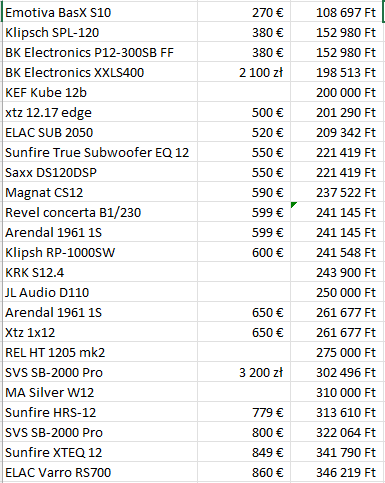
Task: Select the forint cell '241 548 Ft'
Action: [x=337, y=252]
